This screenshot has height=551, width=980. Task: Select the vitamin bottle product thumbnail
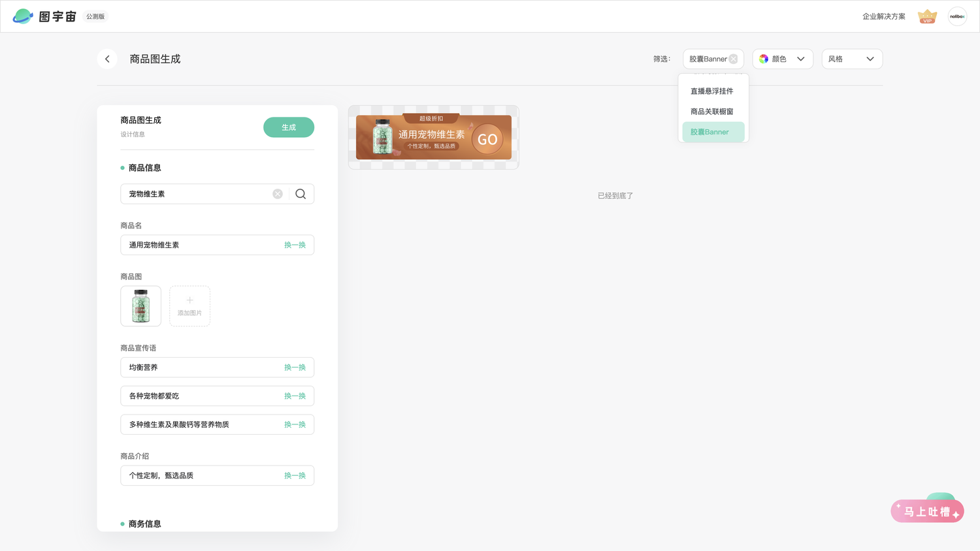coord(140,306)
